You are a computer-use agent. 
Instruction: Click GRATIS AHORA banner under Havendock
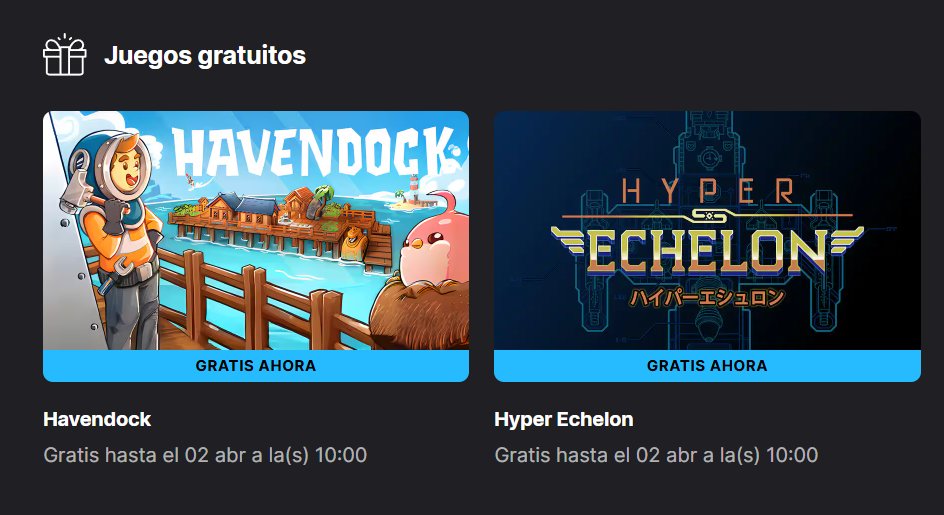click(x=256, y=366)
